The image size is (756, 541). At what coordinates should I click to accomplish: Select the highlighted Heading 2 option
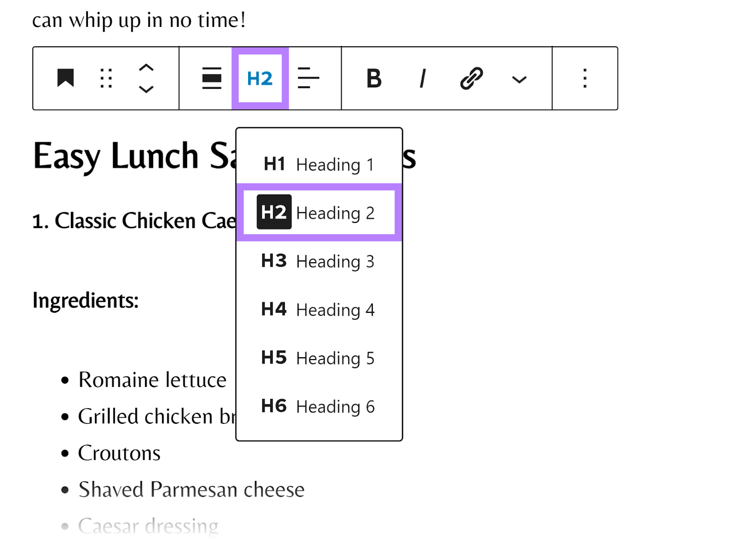(x=319, y=213)
